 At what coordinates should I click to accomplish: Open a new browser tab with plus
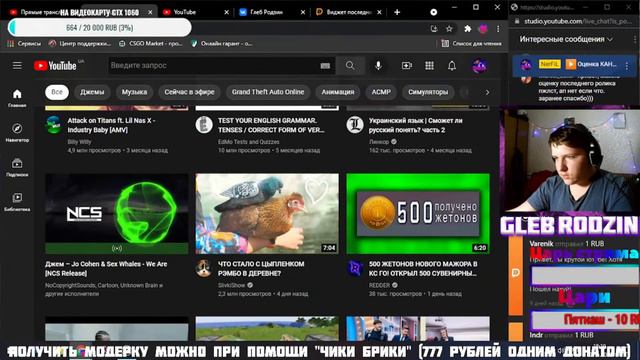397,12
